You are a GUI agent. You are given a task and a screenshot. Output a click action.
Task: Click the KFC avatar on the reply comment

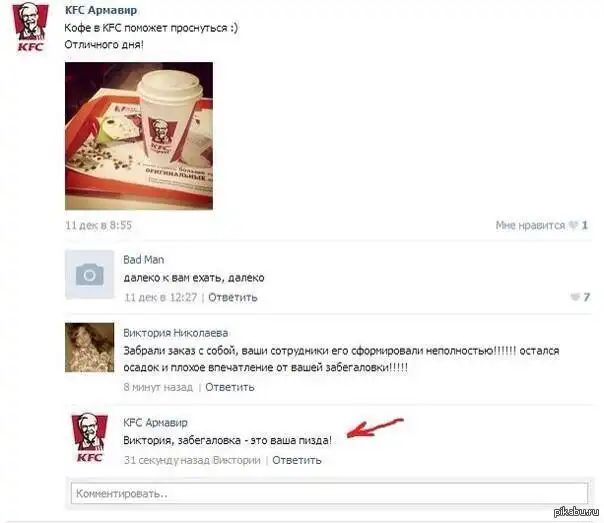point(89,437)
